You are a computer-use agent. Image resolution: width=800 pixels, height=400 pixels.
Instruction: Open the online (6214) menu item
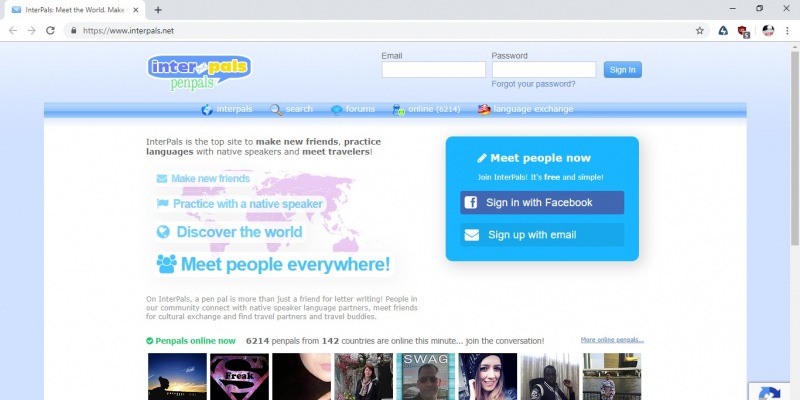[x=434, y=109]
